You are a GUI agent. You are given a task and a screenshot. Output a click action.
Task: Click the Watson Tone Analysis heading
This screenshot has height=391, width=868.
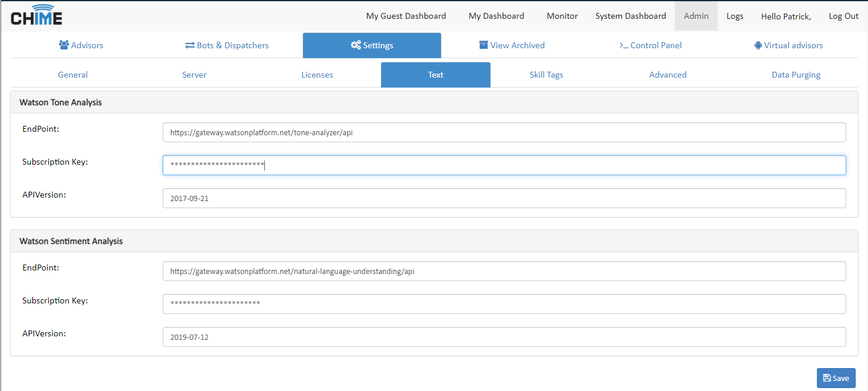tap(60, 102)
